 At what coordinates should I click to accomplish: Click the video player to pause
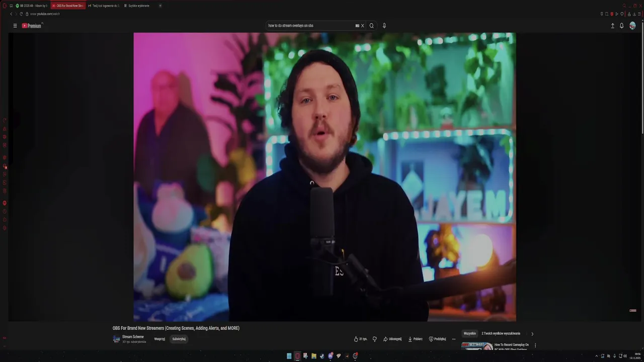[x=325, y=176]
